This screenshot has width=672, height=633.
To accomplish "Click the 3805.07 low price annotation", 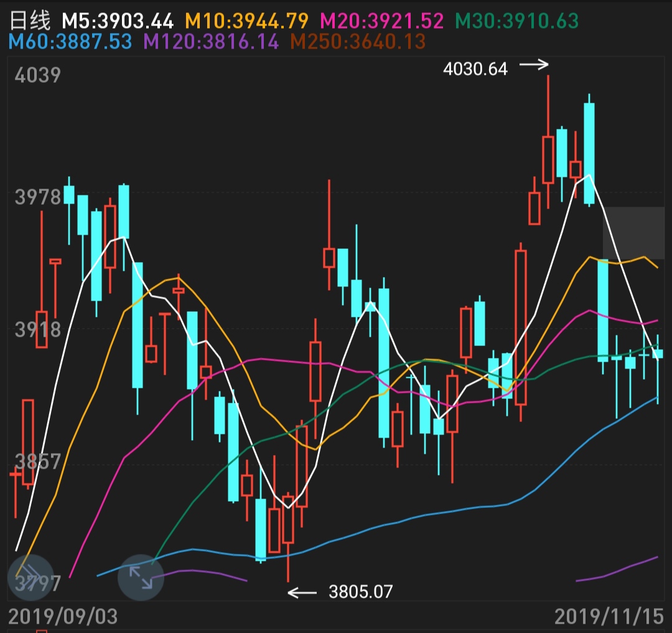I will [x=360, y=592].
